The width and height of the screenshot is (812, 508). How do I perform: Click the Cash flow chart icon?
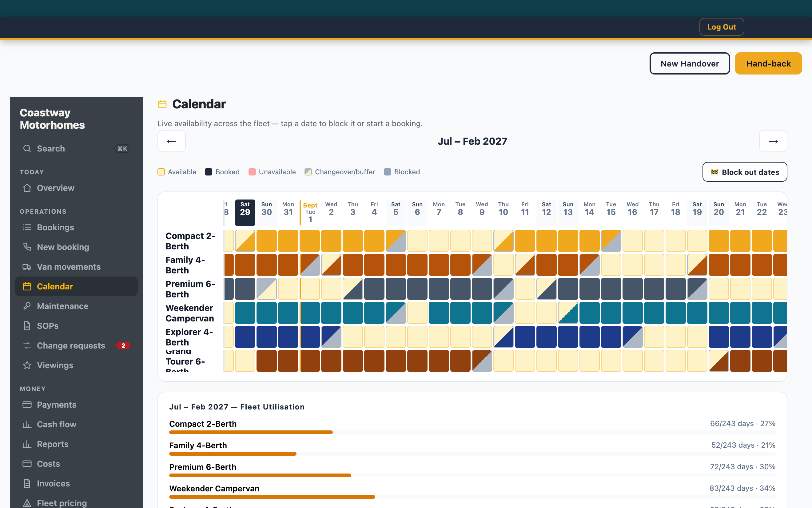(x=27, y=424)
